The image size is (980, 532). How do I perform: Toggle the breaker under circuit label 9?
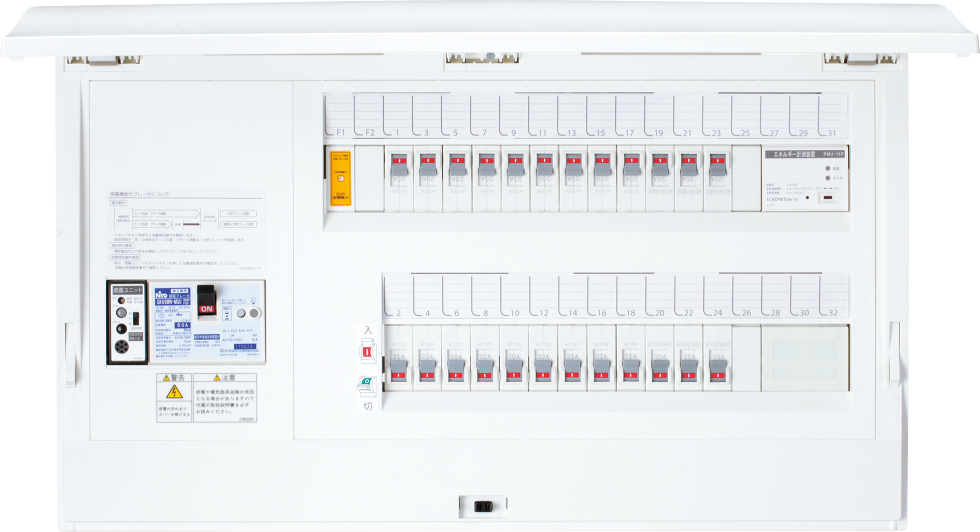point(516,165)
